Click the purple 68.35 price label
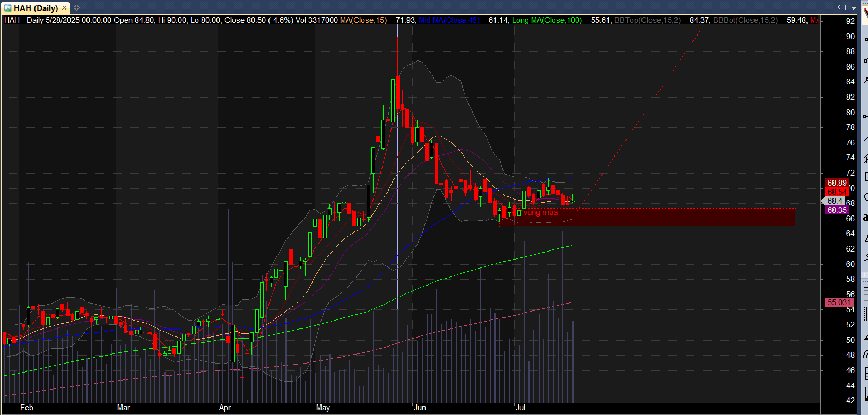This screenshot has width=868, height=415. pyautogui.click(x=837, y=210)
